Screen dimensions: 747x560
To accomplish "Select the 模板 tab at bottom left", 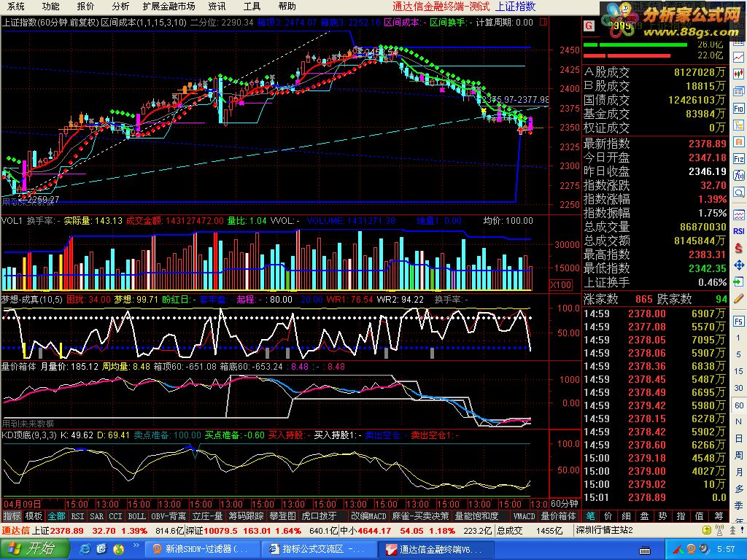I will (34, 516).
